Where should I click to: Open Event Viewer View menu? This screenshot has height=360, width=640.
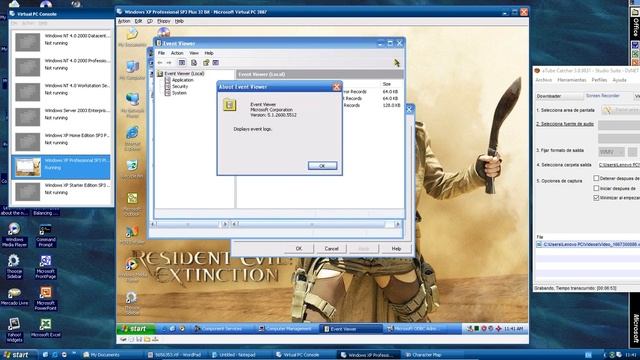tap(194, 53)
